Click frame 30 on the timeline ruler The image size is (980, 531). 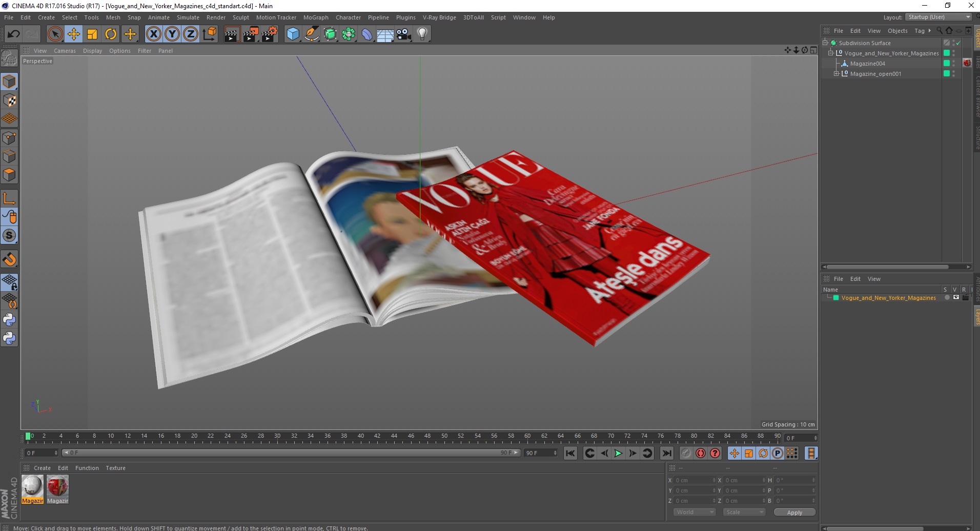[277, 436]
